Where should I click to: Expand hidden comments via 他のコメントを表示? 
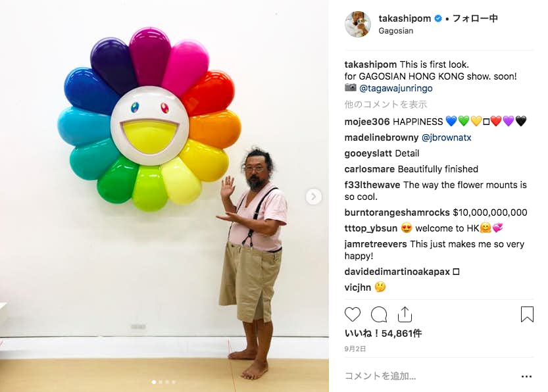tap(386, 104)
